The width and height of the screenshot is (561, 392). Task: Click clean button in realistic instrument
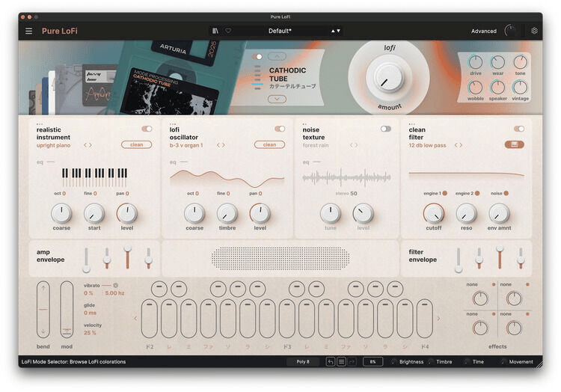pyautogui.click(x=137, y=144)
